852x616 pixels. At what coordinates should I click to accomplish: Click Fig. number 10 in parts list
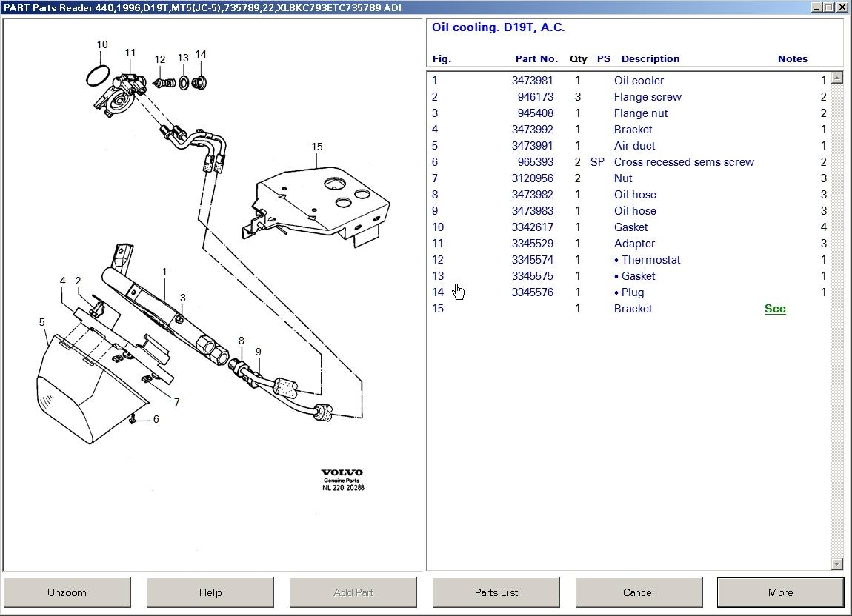(438, 227)
